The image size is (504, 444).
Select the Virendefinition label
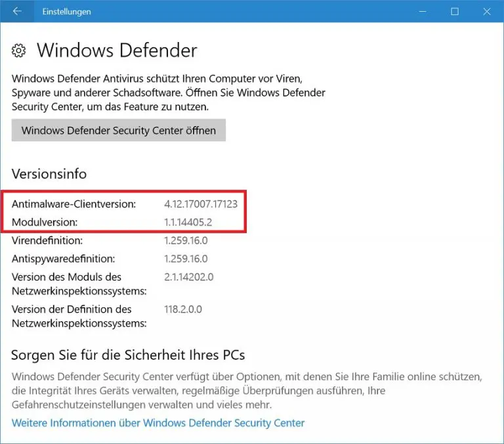point(47,240)
